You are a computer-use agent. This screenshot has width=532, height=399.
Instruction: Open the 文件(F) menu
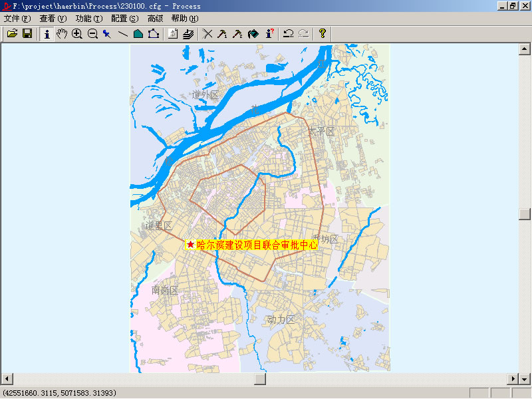[x=17, y=19]
